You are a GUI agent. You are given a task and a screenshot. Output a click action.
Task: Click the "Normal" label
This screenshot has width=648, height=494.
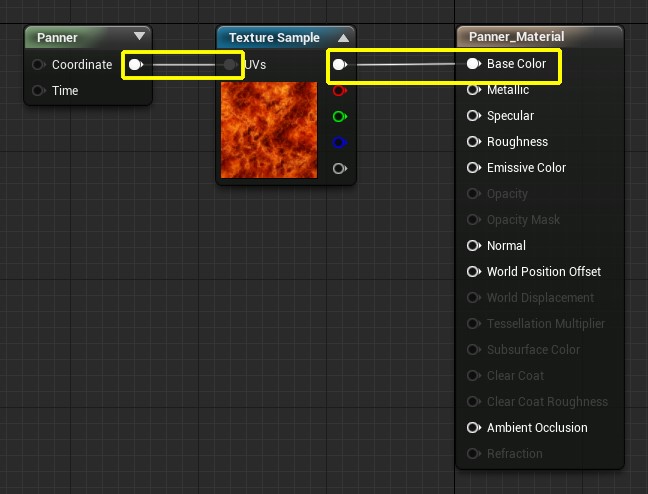(x=506, y=246)
